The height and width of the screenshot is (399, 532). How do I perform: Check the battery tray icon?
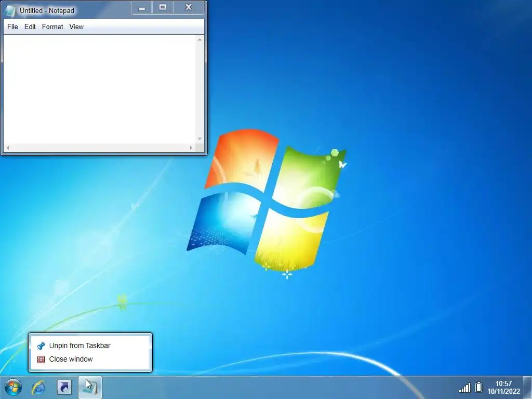coord(478,387)
